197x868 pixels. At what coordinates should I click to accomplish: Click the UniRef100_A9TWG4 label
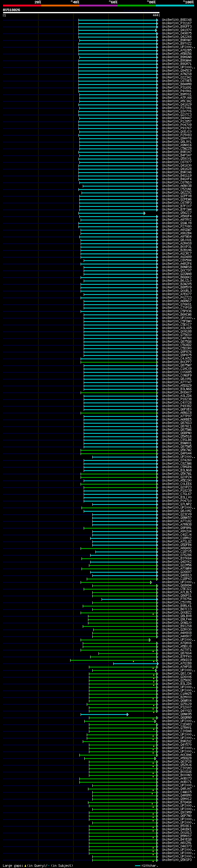[177, 236]
